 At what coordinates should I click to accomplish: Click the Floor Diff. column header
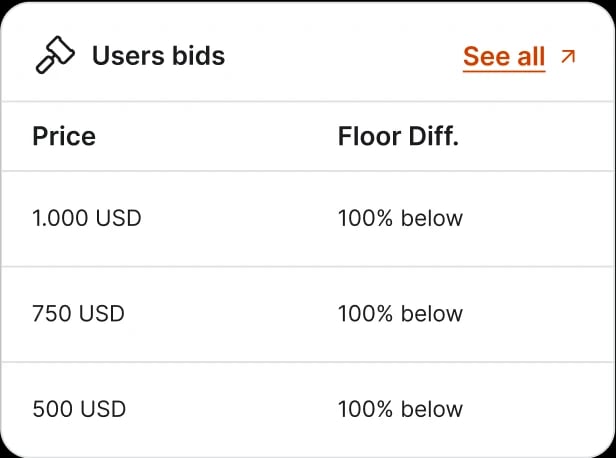point(398,137)
